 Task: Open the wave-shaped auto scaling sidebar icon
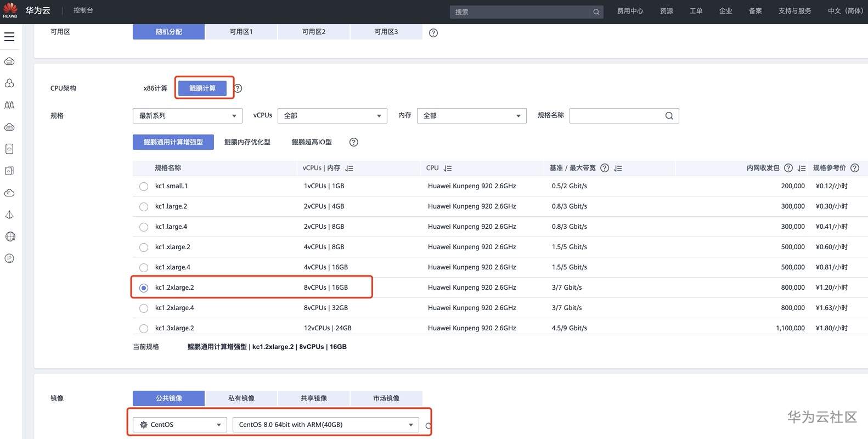click(x=9, y=105)
